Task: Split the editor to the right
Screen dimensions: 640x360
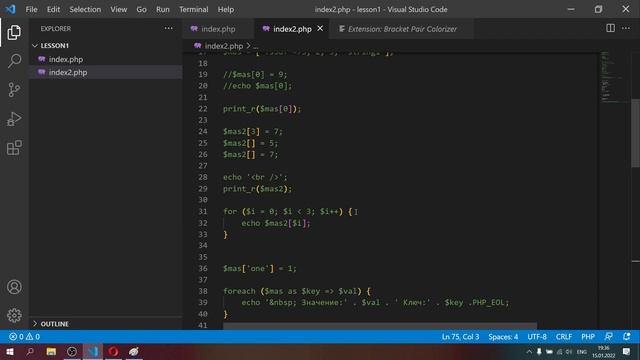Action: point(610,28)
